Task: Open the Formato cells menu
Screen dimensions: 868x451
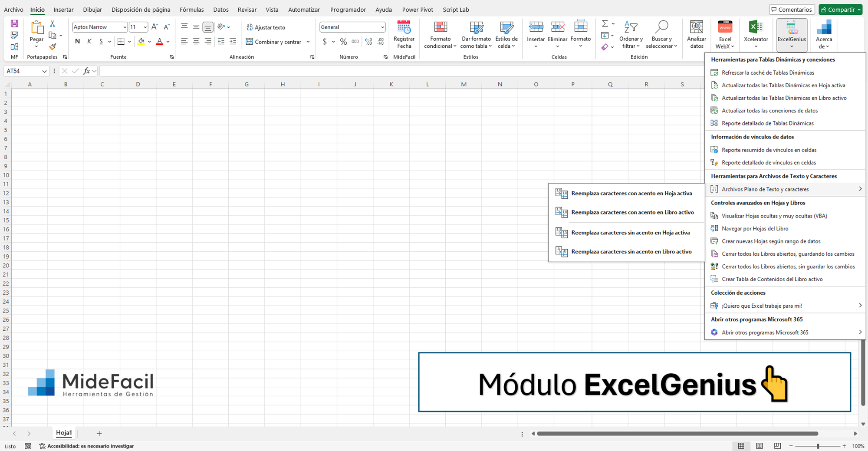Action: 581,35
